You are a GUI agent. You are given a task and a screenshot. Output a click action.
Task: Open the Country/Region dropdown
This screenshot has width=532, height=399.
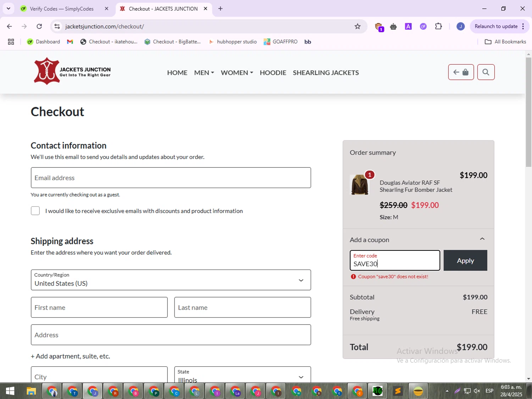(171, 280)
